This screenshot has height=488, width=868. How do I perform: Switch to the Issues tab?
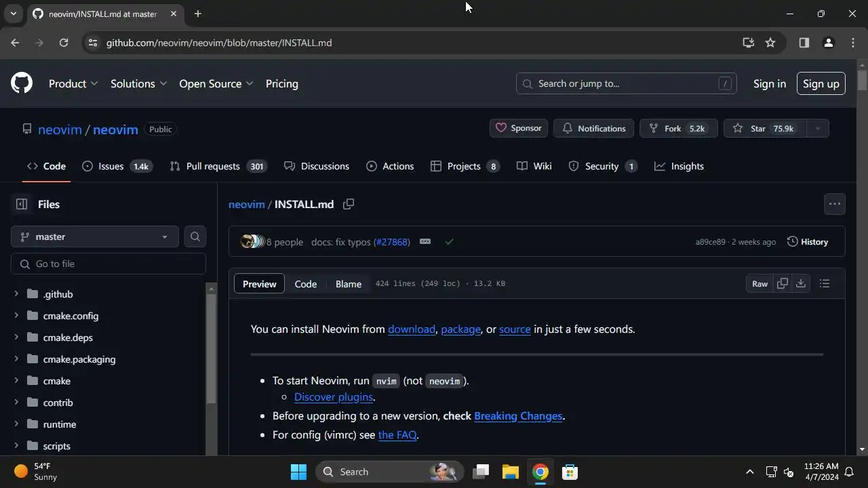click(x=117, y=166)
